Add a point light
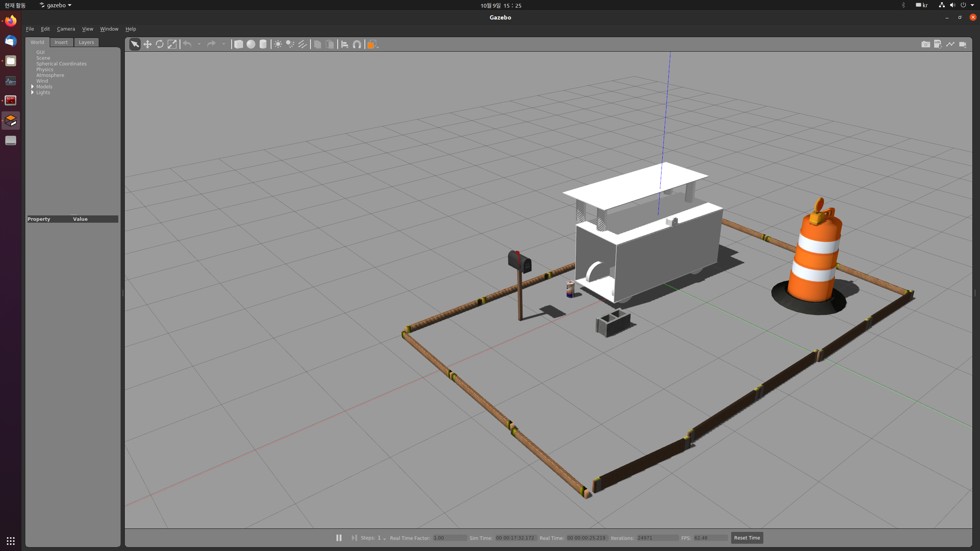Image resolution: width=980 pixels, height=551 pixels. [278, 44]
